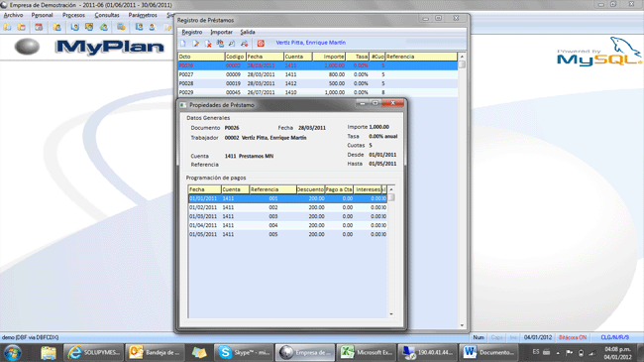Open the Importar menu
The height and width of the screenshot is (362, 644).
[x=221, y=32]
